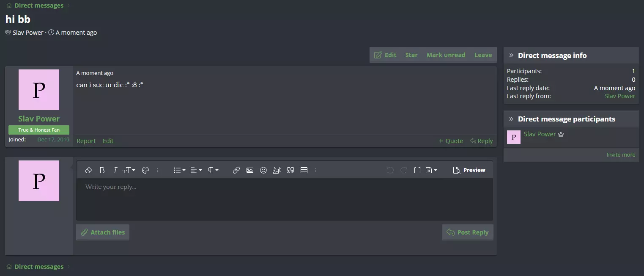This screenshot has width=644, height=276.
Task: Open the font size dropdown
Action: click(129, 170)
